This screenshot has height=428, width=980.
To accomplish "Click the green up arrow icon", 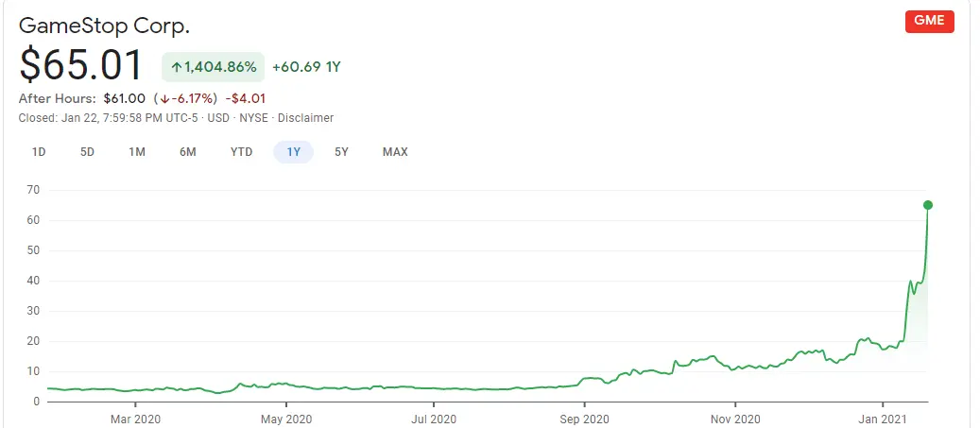I will click(176, 67).
